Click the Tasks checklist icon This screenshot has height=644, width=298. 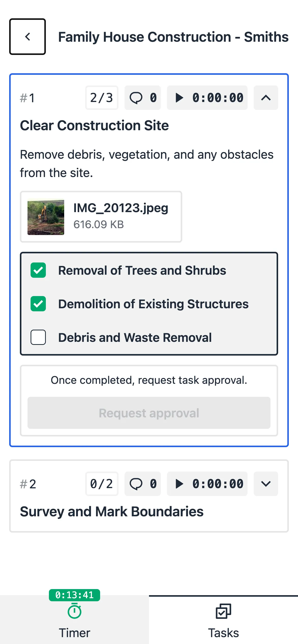point(223,611)
